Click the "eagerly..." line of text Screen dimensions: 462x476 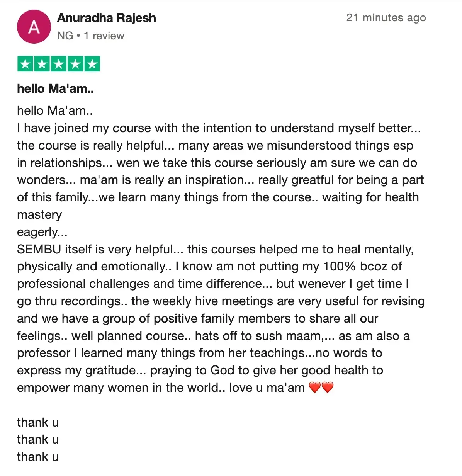42,232
